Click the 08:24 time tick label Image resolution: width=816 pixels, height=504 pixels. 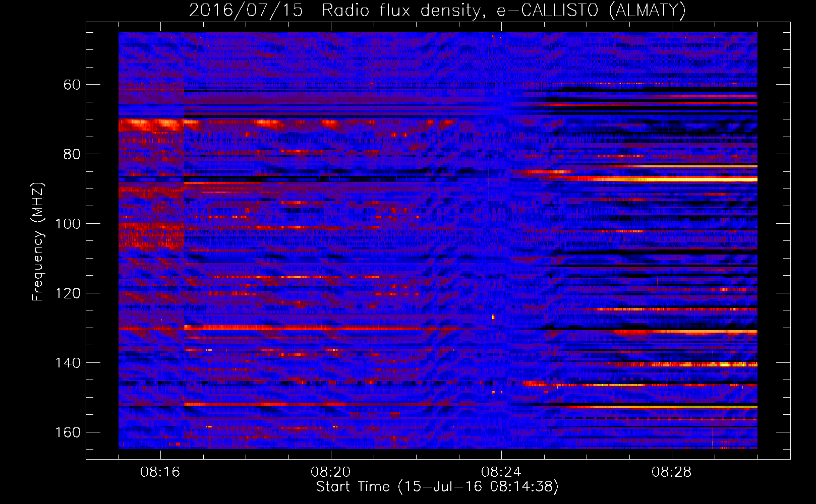tap(501, 472)
